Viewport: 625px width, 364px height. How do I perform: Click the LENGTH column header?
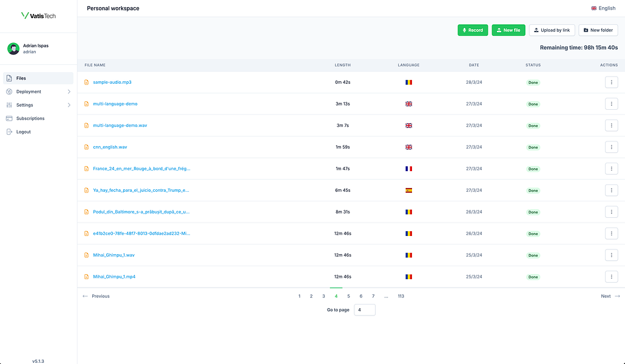(x=342, y=65)
